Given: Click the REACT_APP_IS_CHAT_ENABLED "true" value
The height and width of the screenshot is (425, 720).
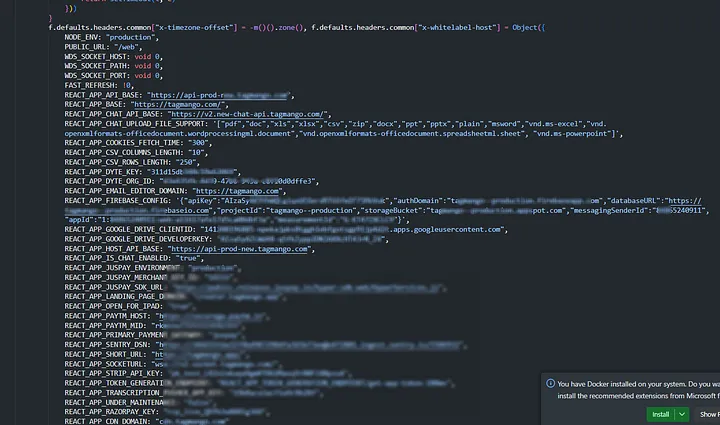Looking at the screenshot, I should [x=188, y=258].
